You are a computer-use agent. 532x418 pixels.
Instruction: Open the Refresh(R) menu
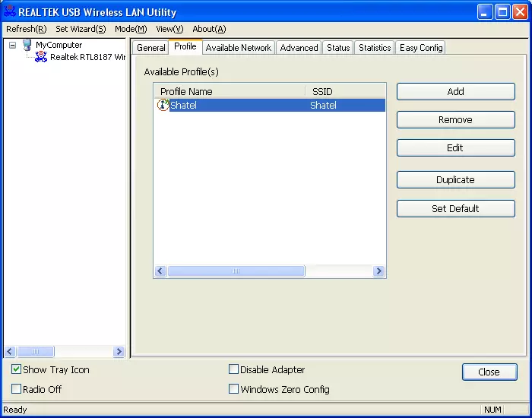tap(27, 29)
